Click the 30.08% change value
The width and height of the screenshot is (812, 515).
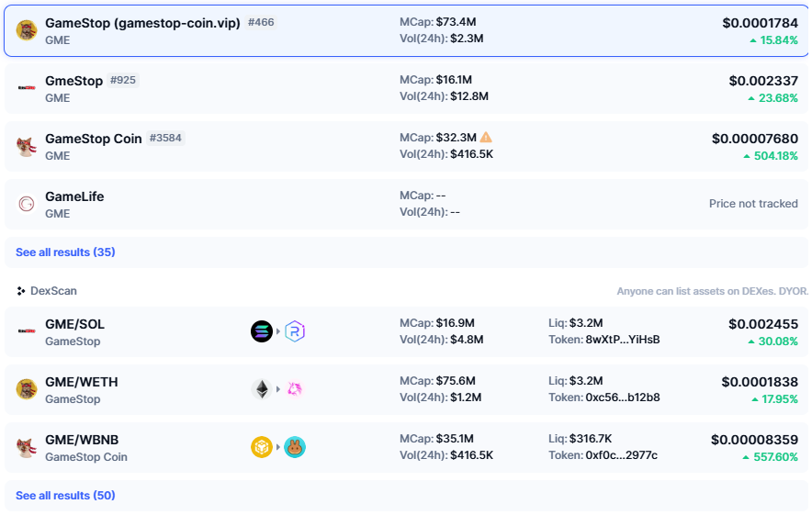(778, 341)
